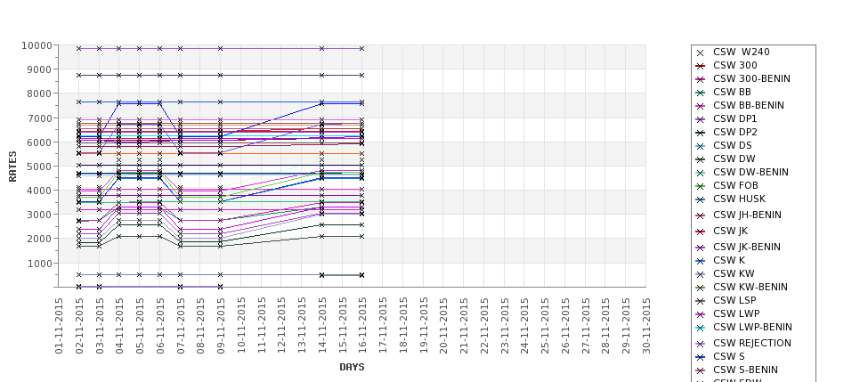Click the CSW FOB green legend marker
Image resolution: width=868 pixels, height=382 pixels.
(701, 186)
